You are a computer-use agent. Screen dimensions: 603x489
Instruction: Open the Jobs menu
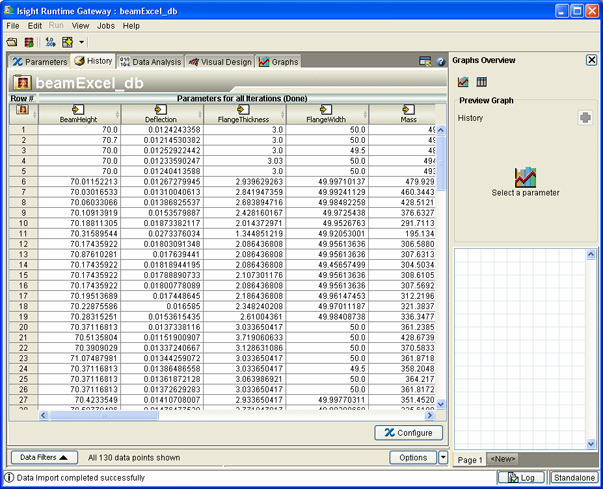(106, 26)
